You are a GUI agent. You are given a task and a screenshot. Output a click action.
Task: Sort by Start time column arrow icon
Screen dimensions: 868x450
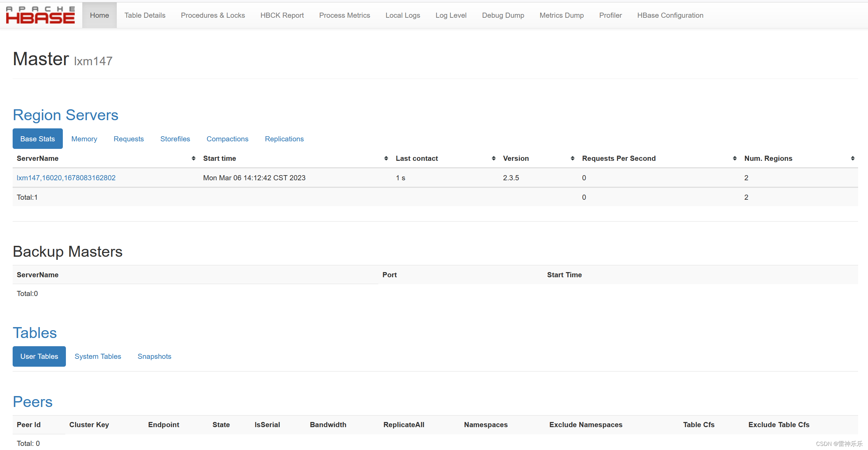click(x=386, y=158)
